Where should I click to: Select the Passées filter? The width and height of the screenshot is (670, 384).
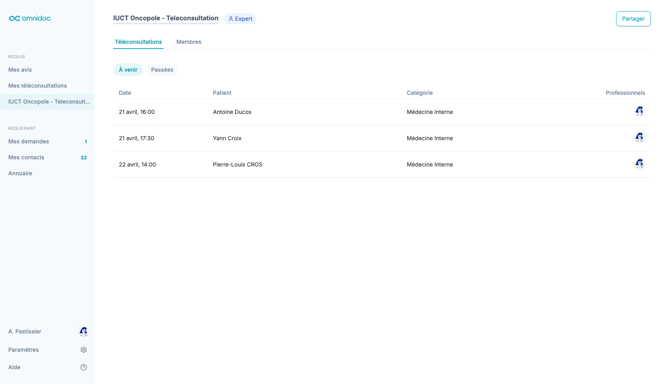tap(162, 70)
